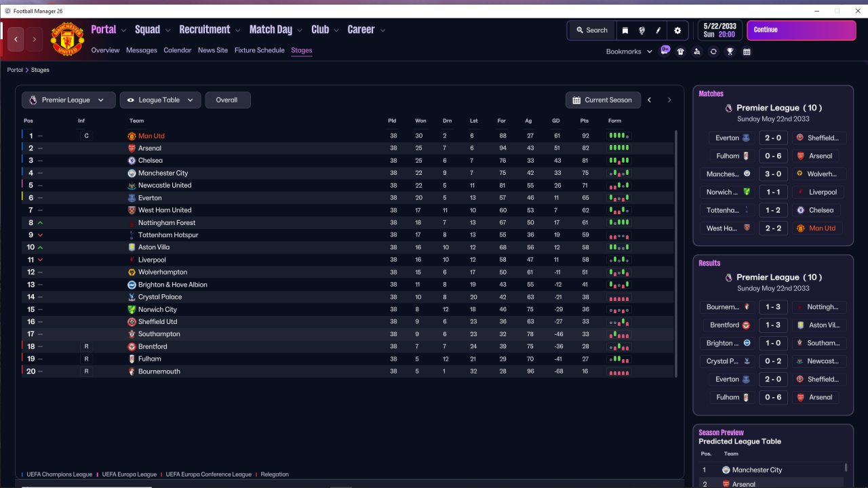Select the Stages tab
This screenshot has width=868, height=488.
tap(302, 50)
